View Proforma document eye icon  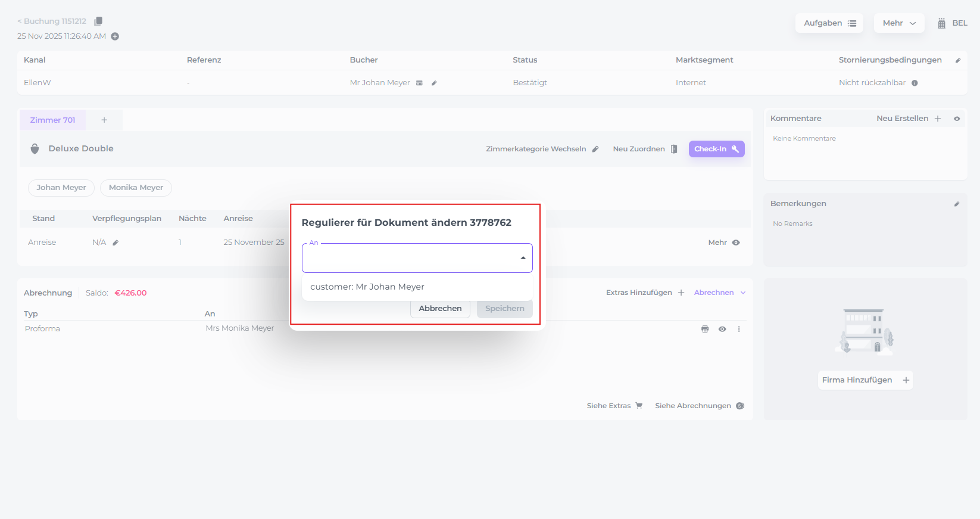click(x=722, y=330)
